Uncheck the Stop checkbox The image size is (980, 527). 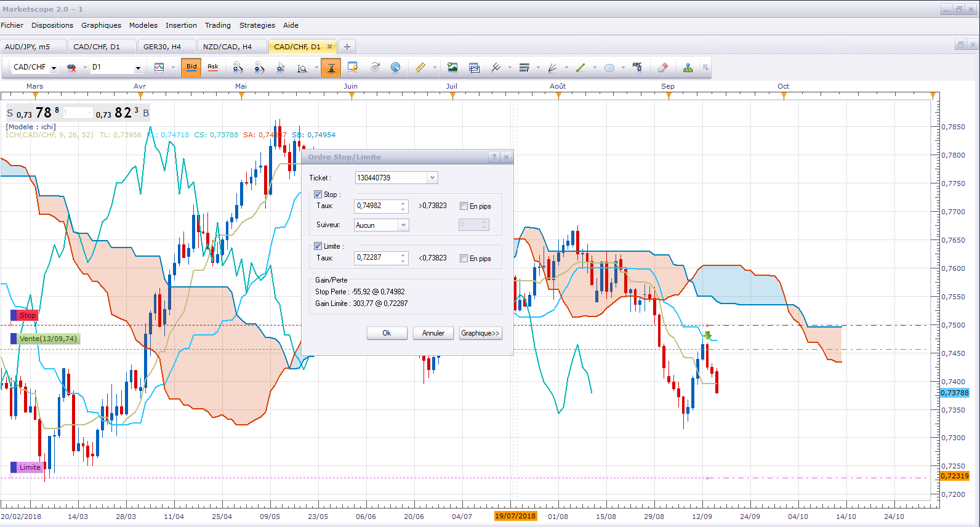point(318,195)
